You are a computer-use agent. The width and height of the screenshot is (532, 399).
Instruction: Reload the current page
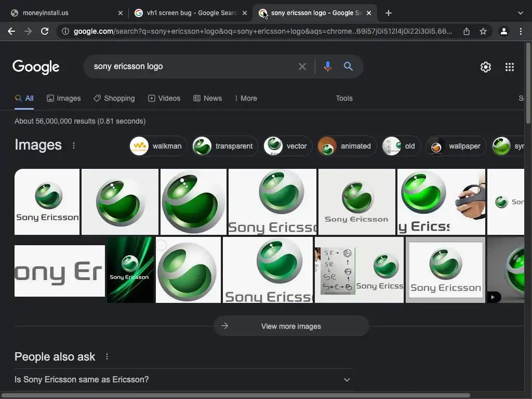tap(45, 31)
